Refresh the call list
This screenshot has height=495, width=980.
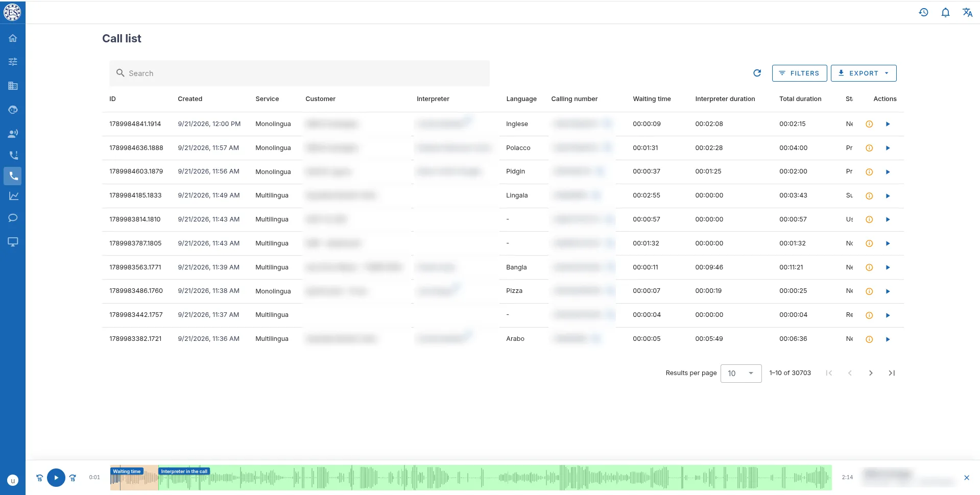coord(757,73)
